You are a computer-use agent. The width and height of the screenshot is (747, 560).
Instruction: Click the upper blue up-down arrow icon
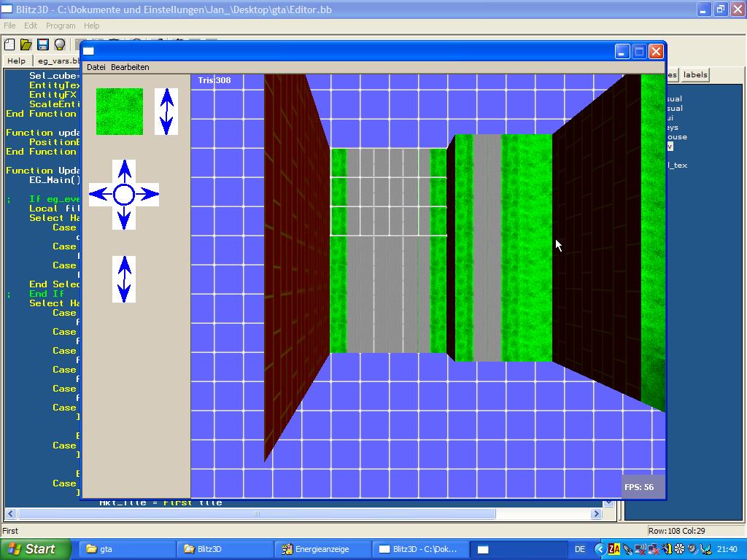[166, 112]
